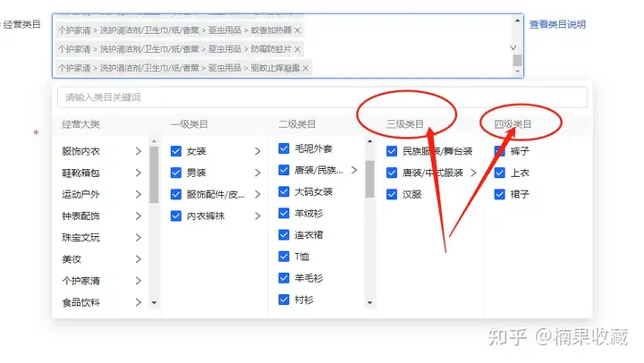
Task: Expand the 美妆 main category
Action: [x=139, y=259]
